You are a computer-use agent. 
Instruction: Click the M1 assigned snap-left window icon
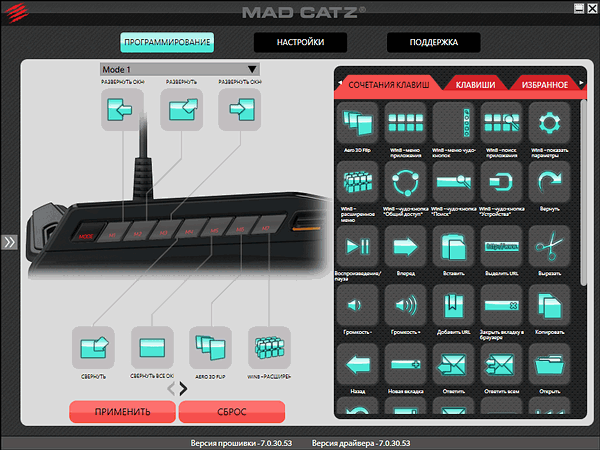click(122, 109)
